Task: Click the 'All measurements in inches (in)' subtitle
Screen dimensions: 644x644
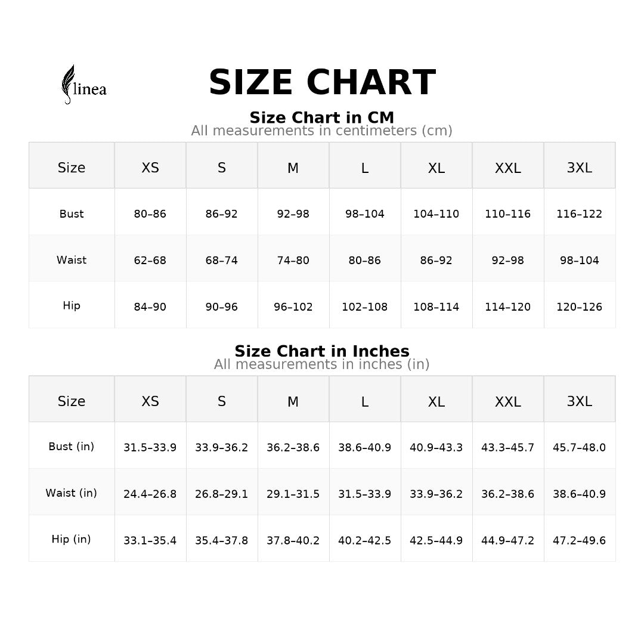Action: 322,364
